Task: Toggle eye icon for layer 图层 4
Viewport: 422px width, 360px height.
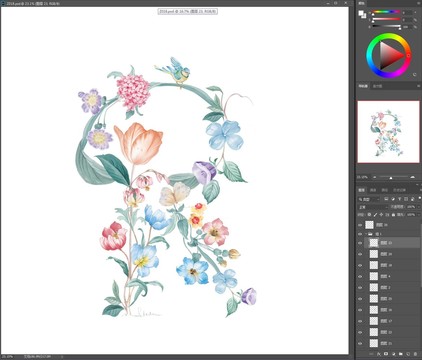Action: [360, 276]
